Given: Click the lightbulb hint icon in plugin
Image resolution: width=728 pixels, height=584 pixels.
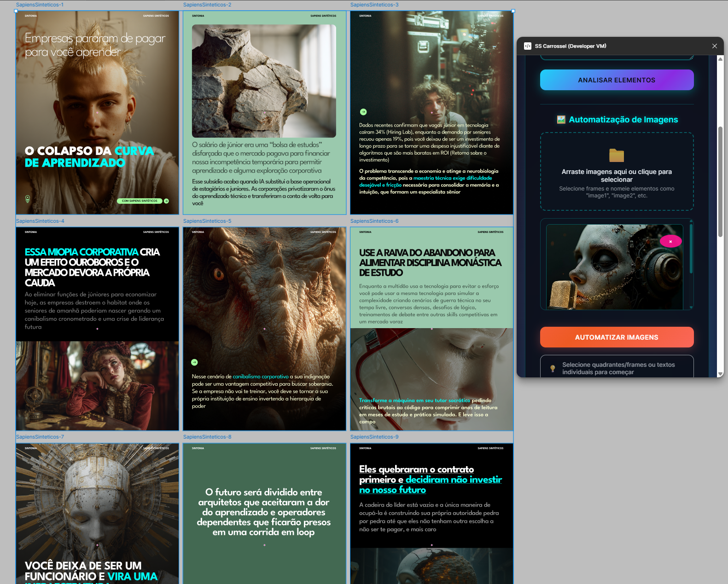Looking at the screenshot, I should tap(553, 369).
